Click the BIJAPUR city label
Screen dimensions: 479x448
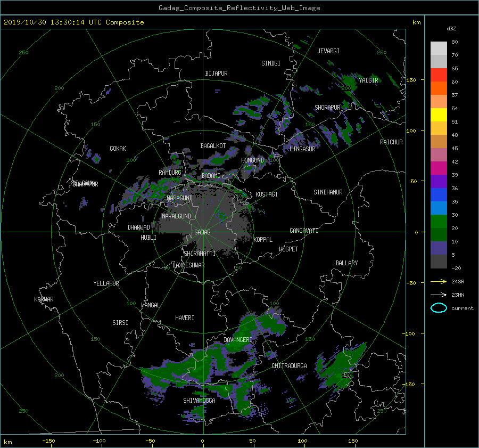216,74
